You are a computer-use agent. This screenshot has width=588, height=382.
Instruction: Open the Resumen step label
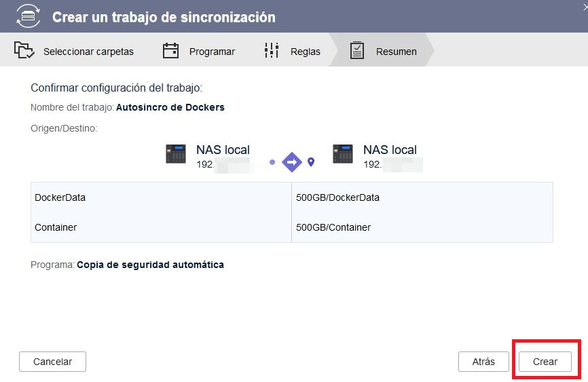397,52
